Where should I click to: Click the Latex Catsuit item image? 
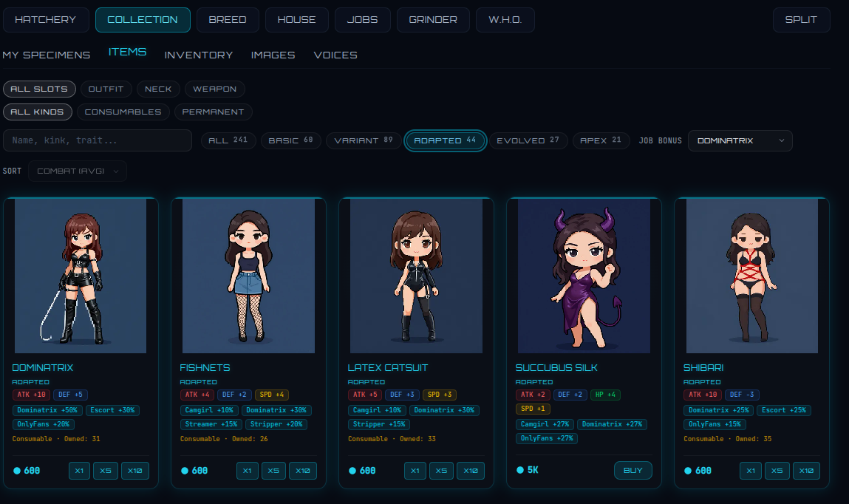pos(417,276)
